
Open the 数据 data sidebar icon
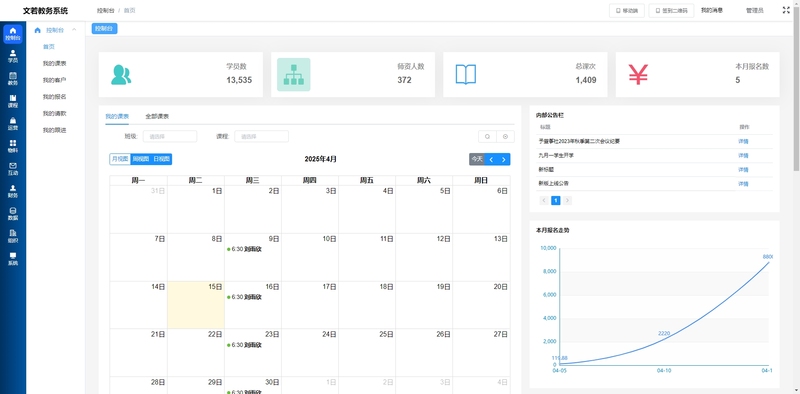point(13,214)
